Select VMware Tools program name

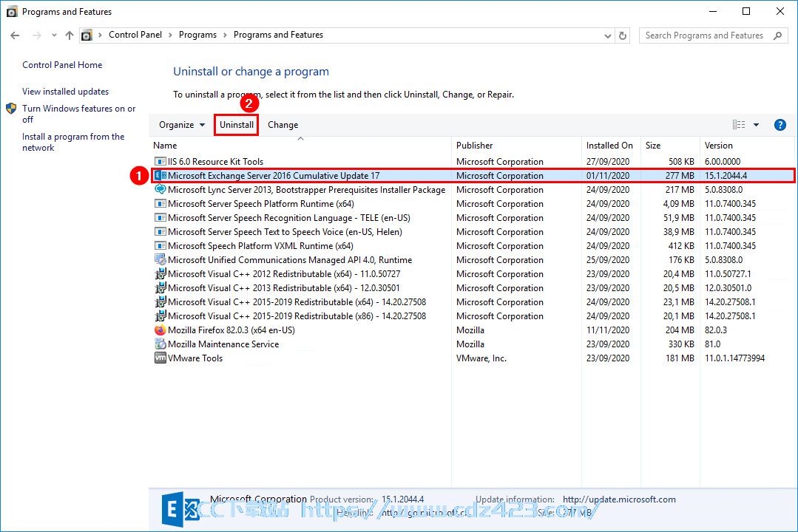tap(195, 358)
